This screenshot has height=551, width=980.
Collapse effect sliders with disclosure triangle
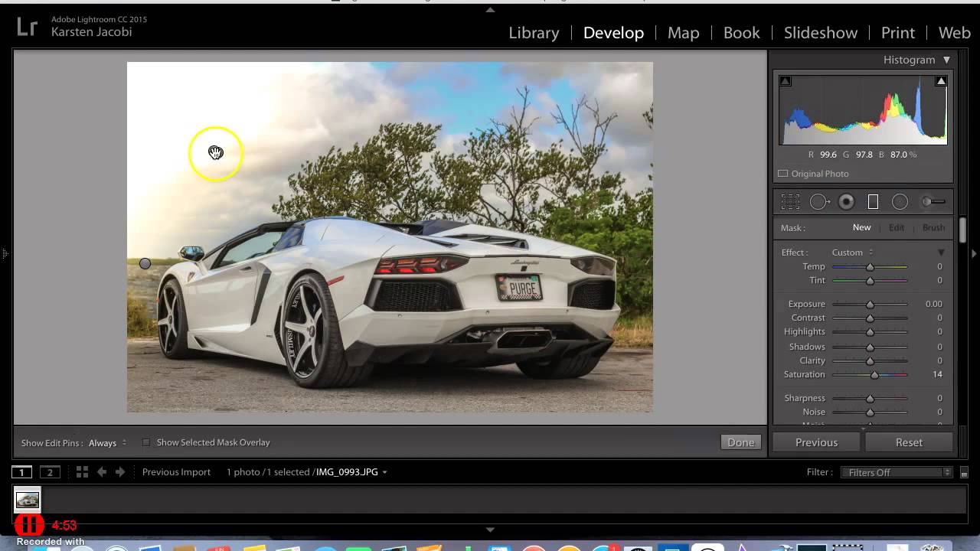pyautogui.click(x=941, y=253)
